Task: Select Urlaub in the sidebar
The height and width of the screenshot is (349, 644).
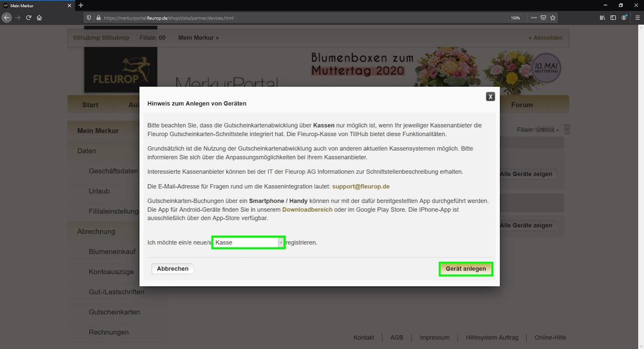Action: 99,191
